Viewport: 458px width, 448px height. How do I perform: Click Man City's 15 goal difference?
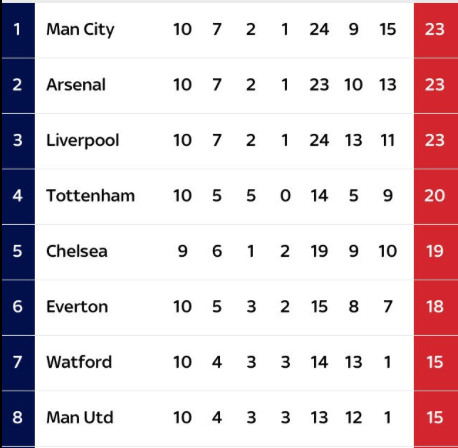[x=388, y=30]
